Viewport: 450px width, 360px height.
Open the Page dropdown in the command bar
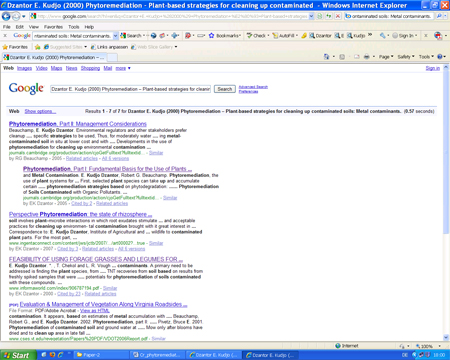(x=386, y=57)
